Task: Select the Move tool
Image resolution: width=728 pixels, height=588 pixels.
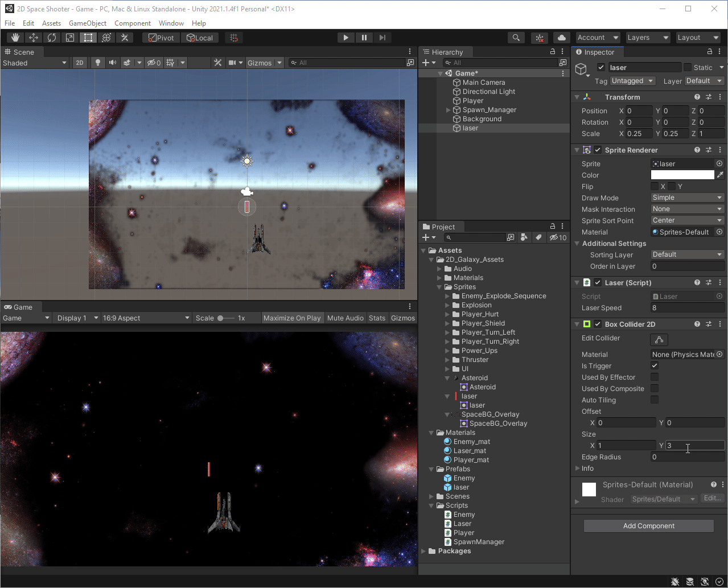Action: [34, 38]
